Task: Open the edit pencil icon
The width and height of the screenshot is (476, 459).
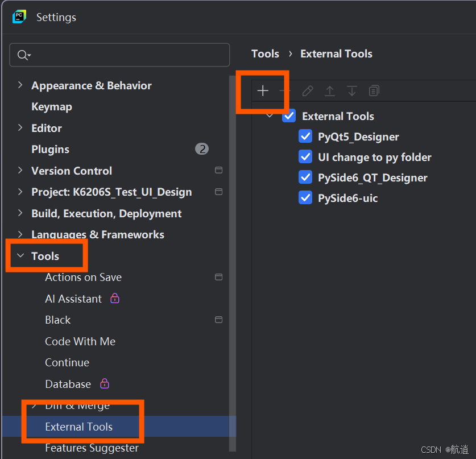Action: pos(307,90)
